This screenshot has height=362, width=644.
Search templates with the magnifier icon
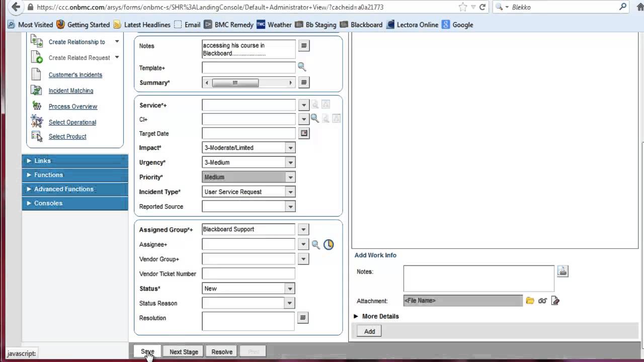(302, 66)
